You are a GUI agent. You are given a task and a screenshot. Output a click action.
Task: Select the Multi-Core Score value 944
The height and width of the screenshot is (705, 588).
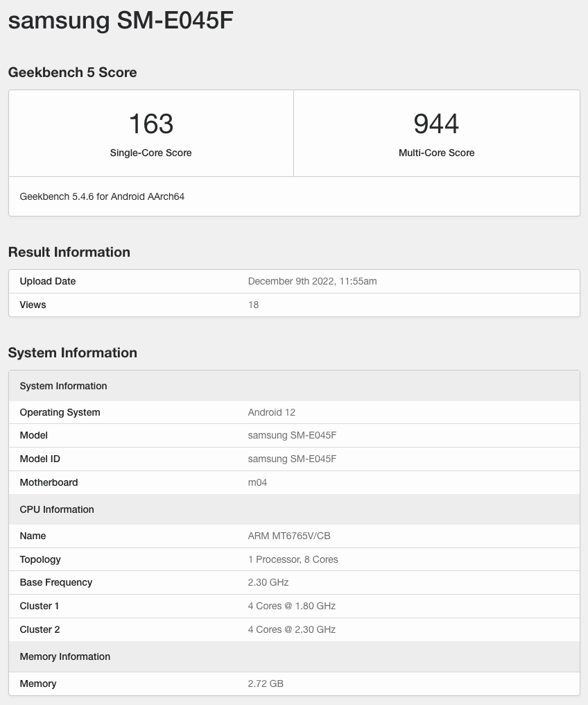(436, 124)
